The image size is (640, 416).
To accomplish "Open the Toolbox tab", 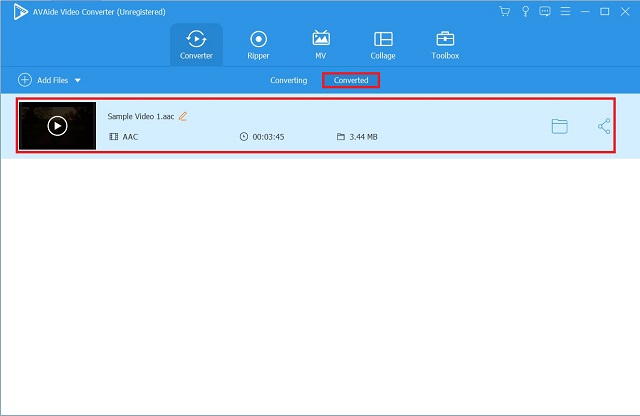I will (445, 45).
